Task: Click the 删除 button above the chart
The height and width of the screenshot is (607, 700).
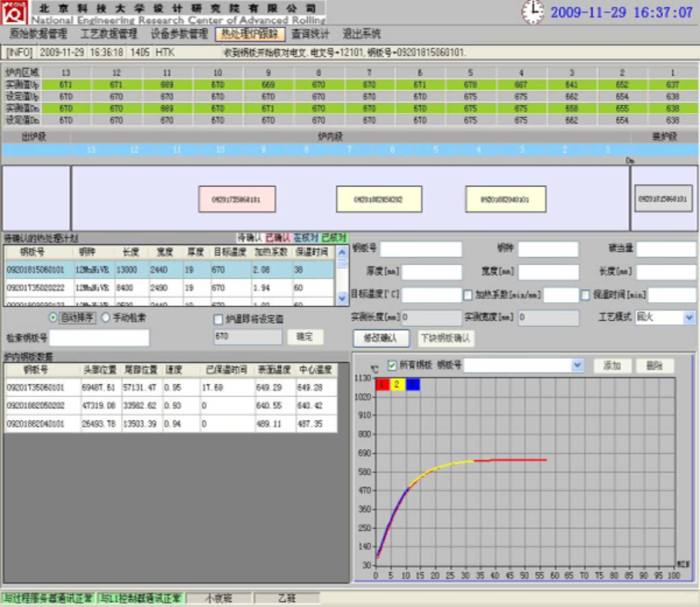Action: (654, 366)
